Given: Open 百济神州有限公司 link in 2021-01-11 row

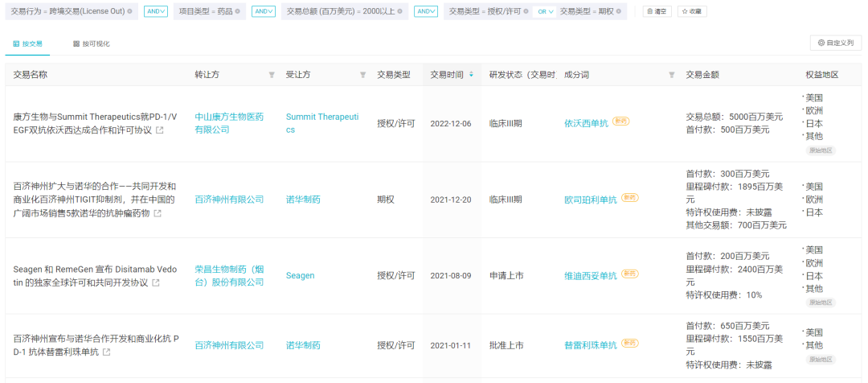Looking at the screenshot, I should pos(229,345).
